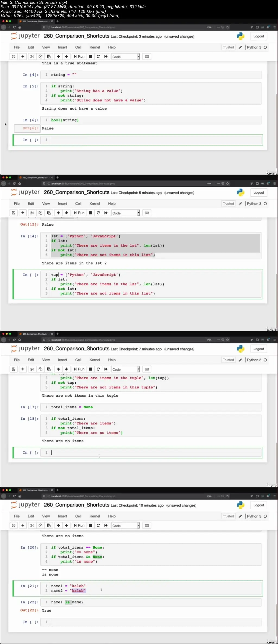Restart kernel in the 10-minutes-ago checkpoint frame
The width and height of the screenshot is (278, 644).
coord(98,525)
